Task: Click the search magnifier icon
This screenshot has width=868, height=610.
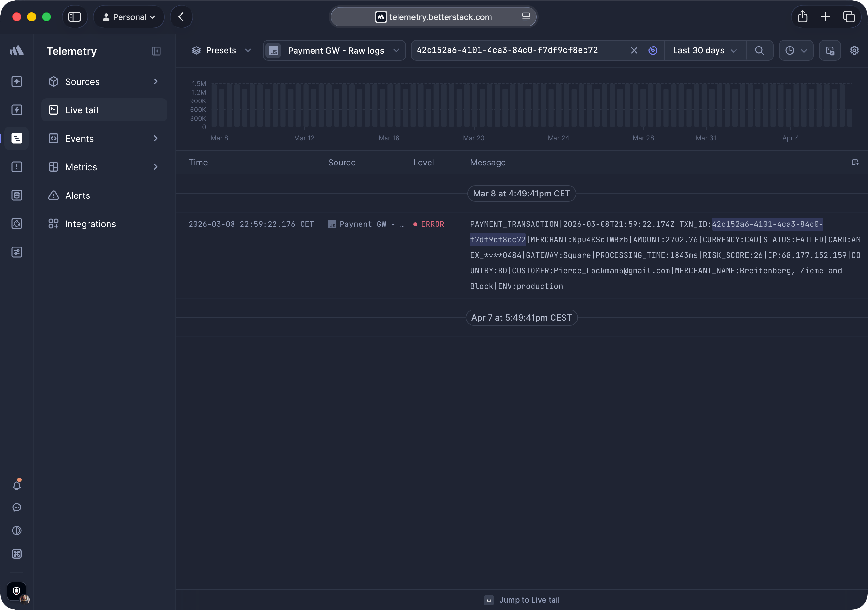Action: (759, 50)
